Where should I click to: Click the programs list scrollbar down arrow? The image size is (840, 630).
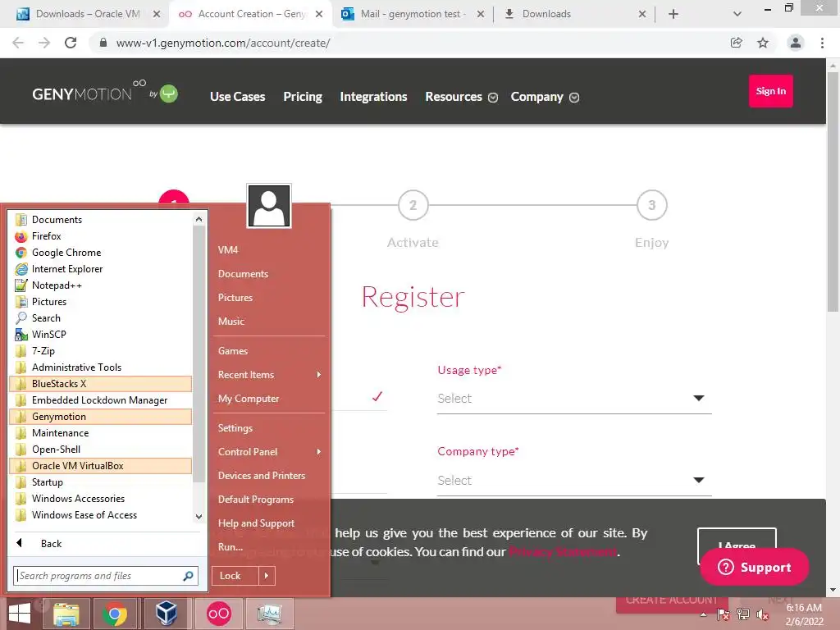tap(199, 517)
